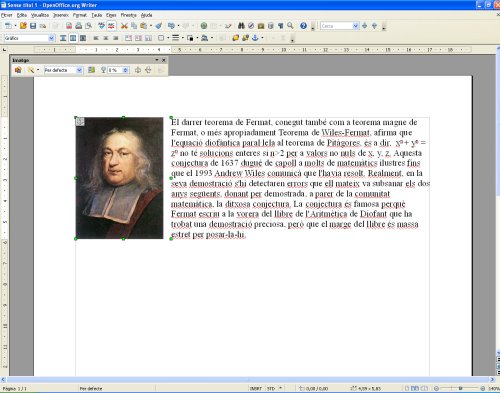This screenshot has width=500, height=393.
Task: Click the Format Paintbrush icon
Action: [x=159, y=26]
